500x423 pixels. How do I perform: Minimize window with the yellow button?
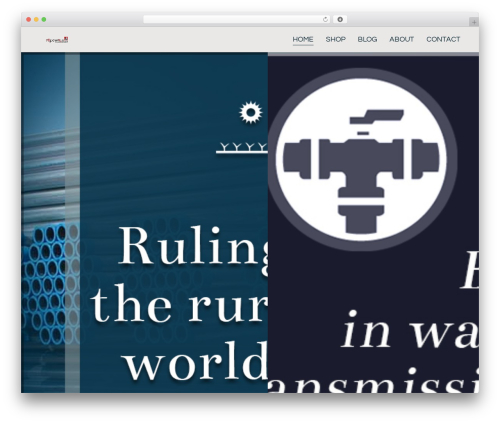[x=36, y=20]
